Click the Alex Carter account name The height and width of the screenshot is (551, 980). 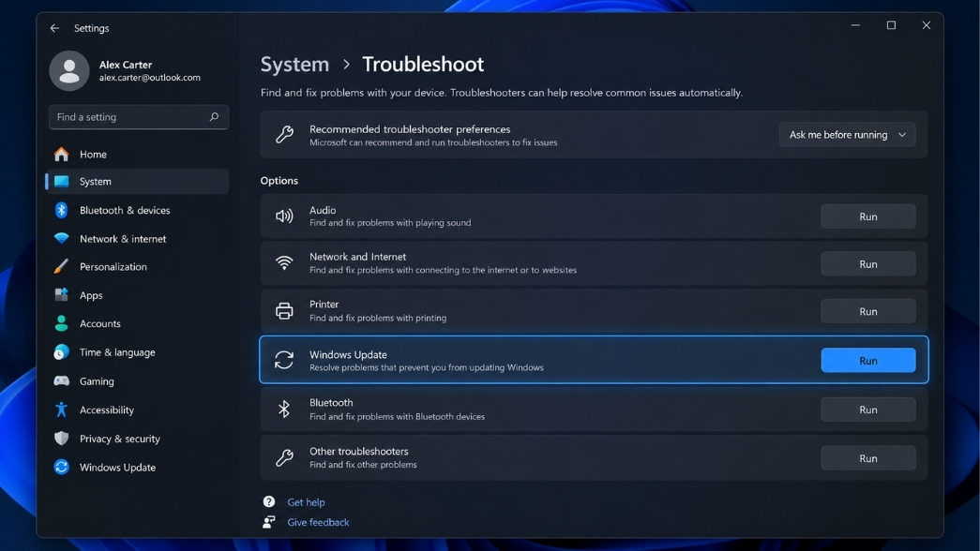(125, 65)
